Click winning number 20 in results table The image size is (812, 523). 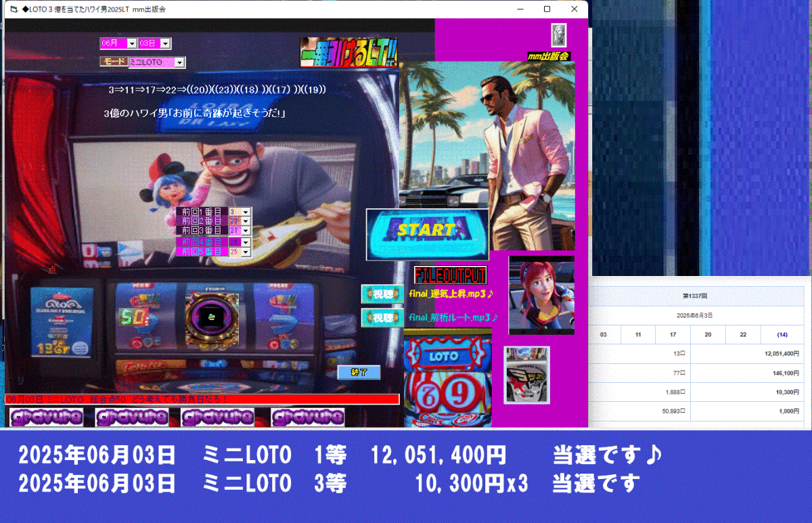(x=708, y=335)
